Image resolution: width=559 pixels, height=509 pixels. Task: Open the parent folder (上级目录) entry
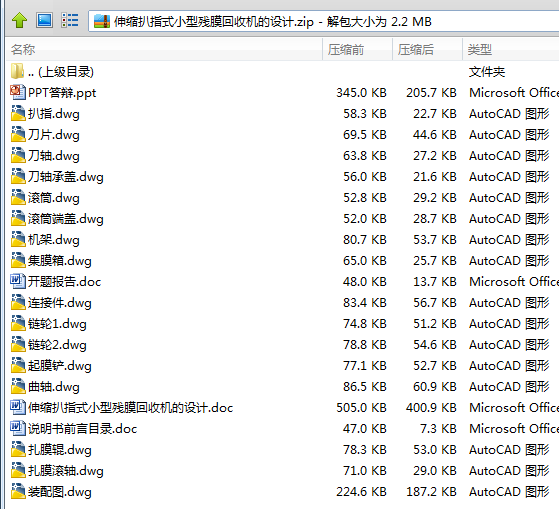pos(61,72)
